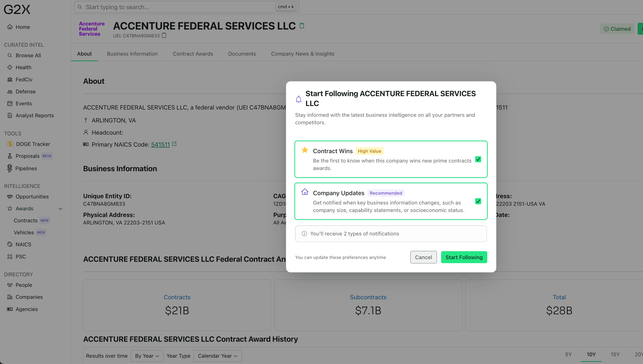The width and height of the screenshot is (643, 364).
Task: Copy the UEI with clipboard icon
Action: 164,35
